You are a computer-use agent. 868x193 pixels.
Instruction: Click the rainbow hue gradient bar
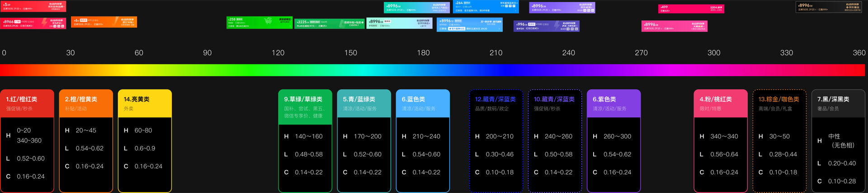pyautogui.click(x=432, y=70)
